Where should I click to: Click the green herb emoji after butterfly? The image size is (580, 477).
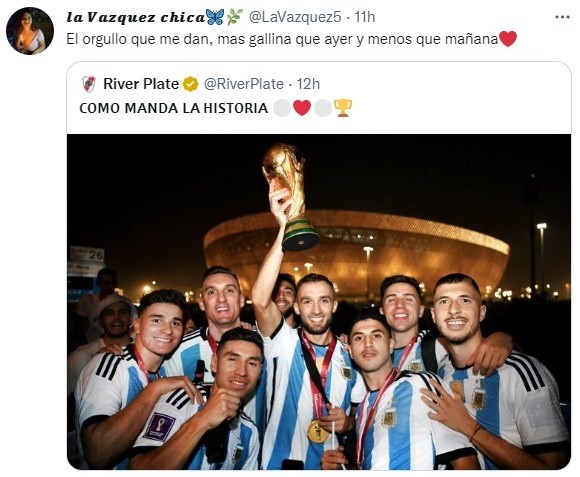coord(235,17)
